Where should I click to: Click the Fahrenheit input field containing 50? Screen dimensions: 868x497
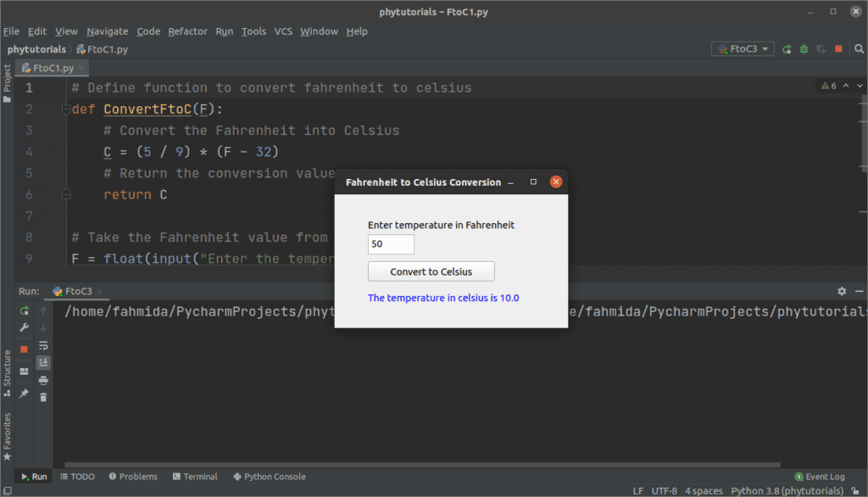coord(390,244)
